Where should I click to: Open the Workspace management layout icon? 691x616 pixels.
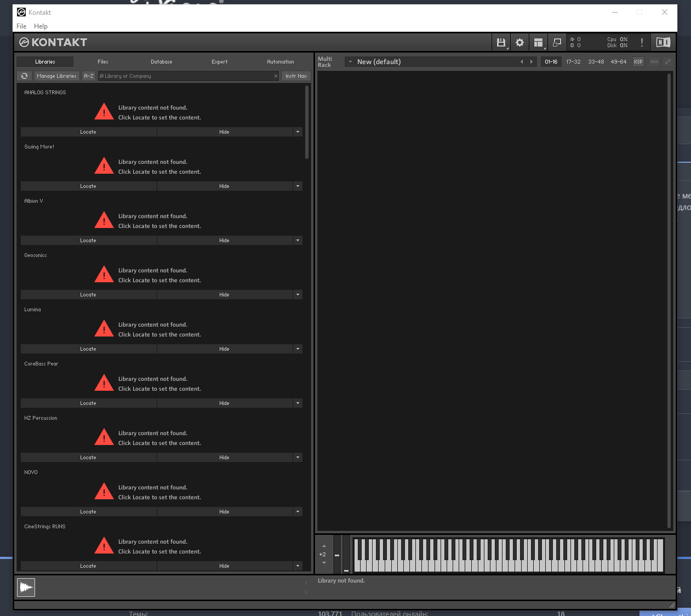(538, 42)
